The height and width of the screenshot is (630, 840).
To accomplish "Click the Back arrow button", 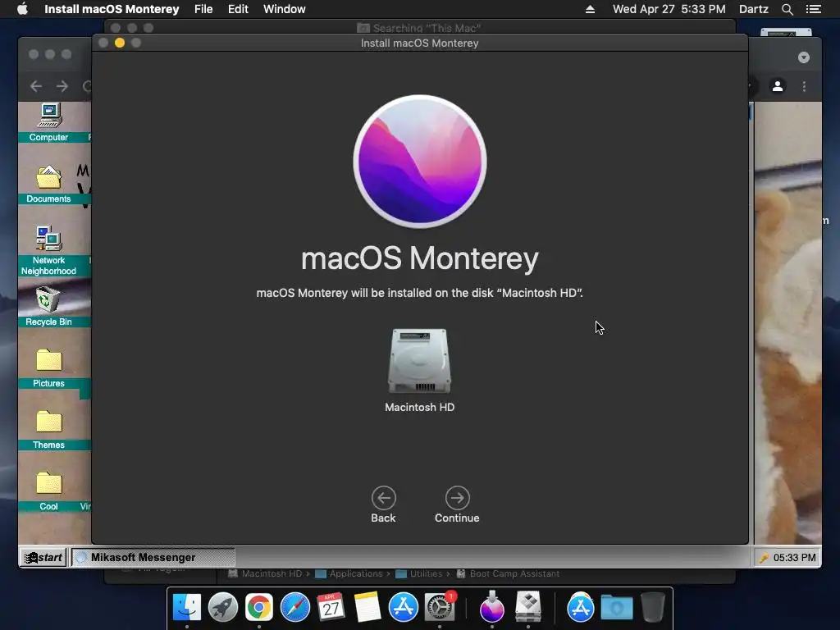I will (x=384, y=498).
